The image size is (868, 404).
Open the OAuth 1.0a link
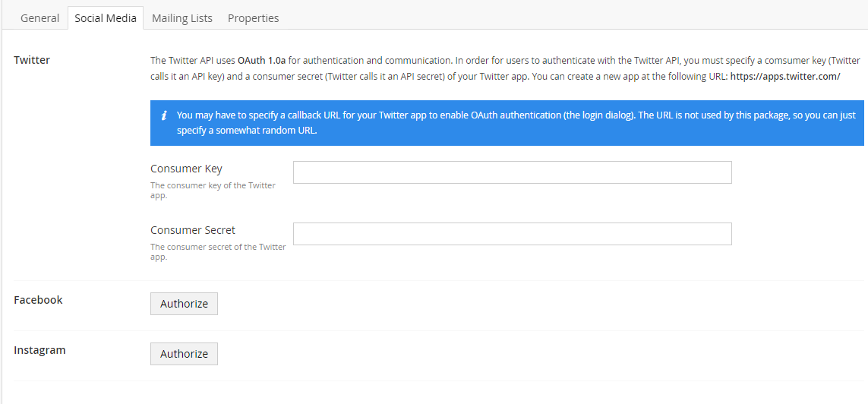(x=262, y=60)
